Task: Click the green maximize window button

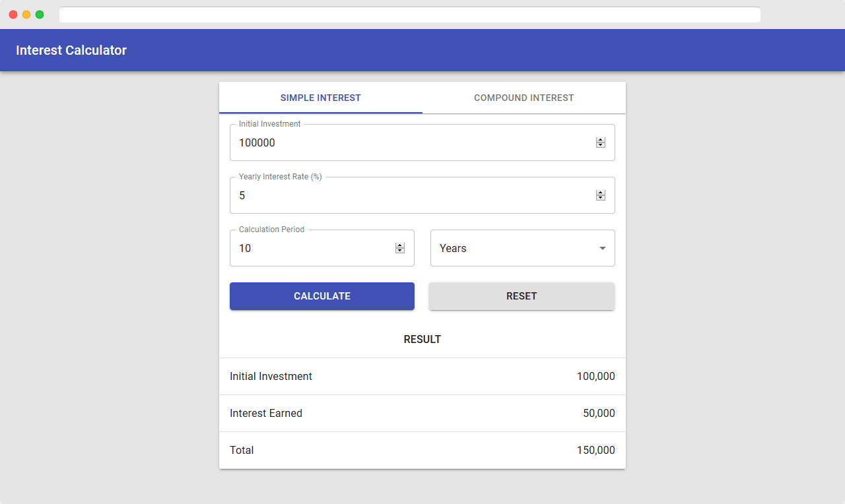Action: coord(40,15)
